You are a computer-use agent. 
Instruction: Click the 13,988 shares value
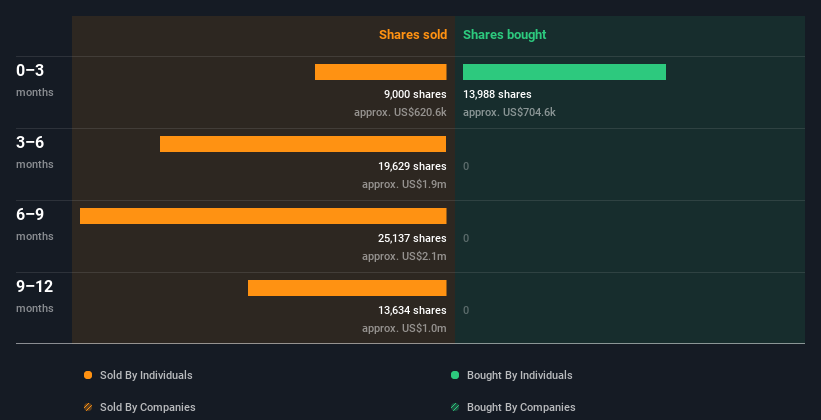point(497,94)
